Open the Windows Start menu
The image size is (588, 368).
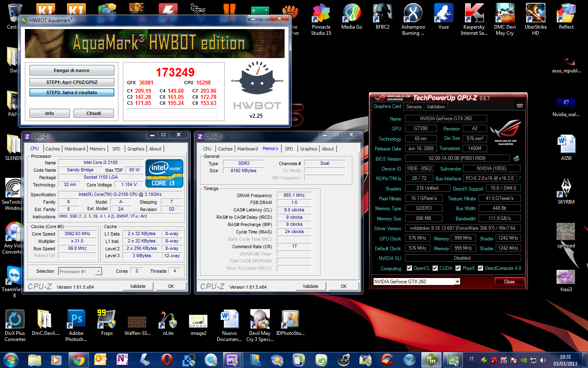[x=11, y=360]
